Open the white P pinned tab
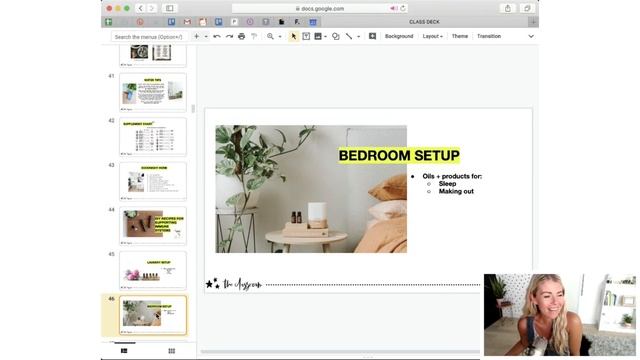 click(x=234, y=22)
